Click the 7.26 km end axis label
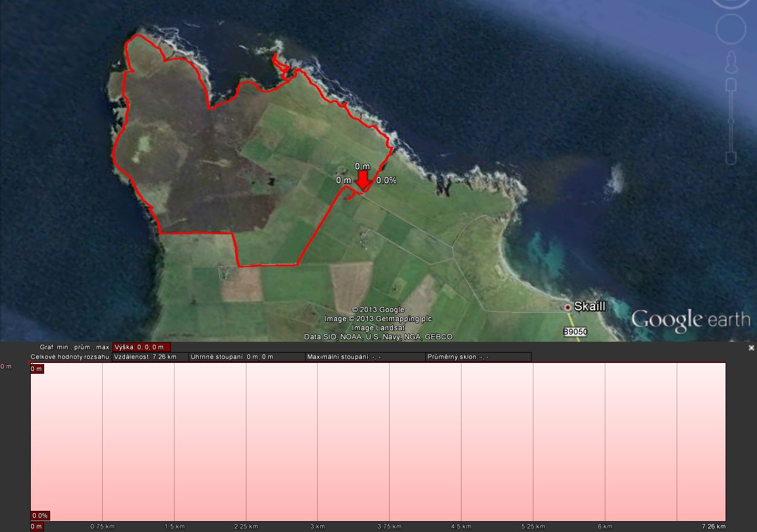 click(714, 527)
